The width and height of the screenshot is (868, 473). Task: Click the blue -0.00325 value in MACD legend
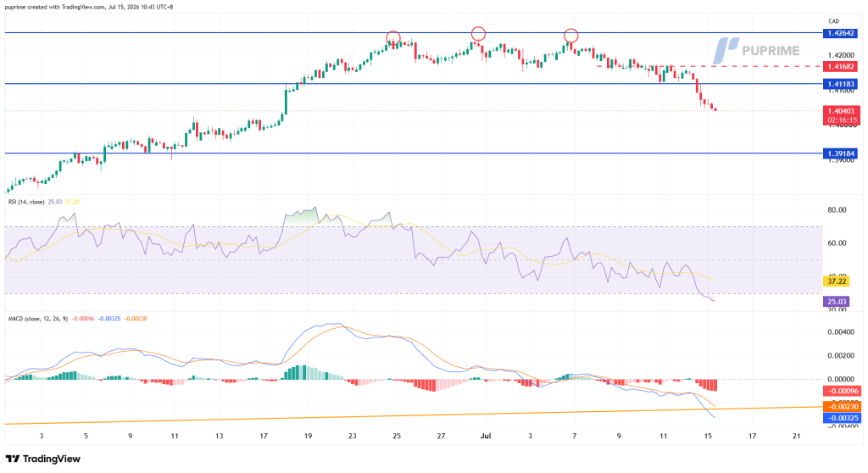109,319
